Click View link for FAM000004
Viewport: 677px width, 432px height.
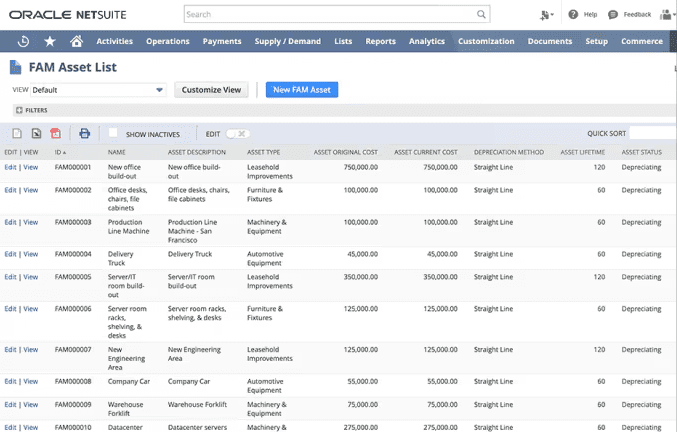pyautogui.click(x=31, y=254)
